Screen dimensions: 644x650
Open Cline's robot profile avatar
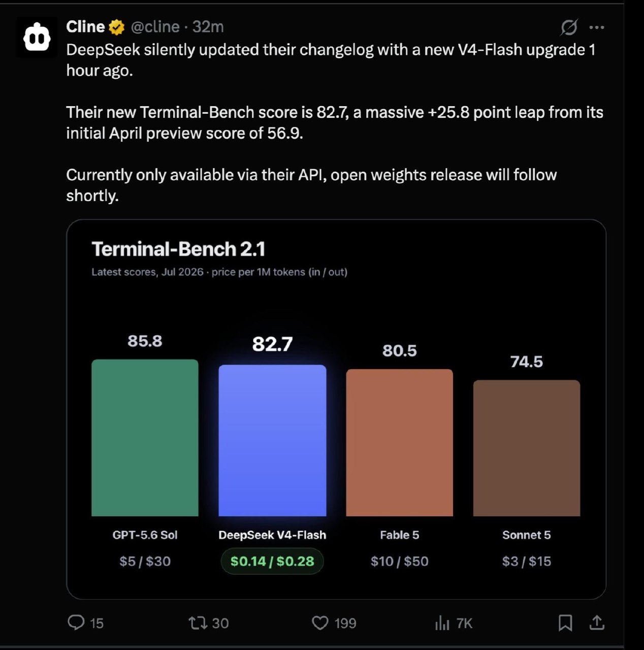click(37, 38)
